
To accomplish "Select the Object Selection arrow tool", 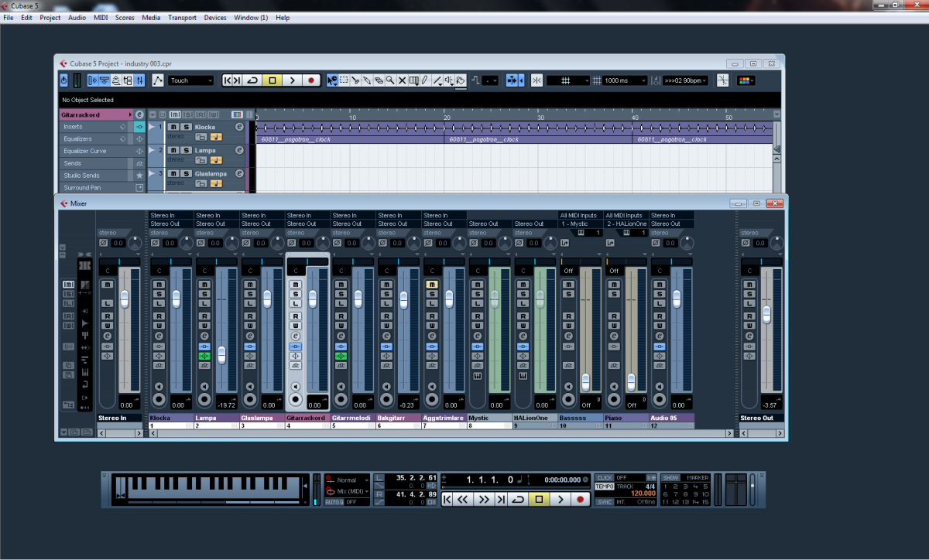I will [x=332, y=80].
